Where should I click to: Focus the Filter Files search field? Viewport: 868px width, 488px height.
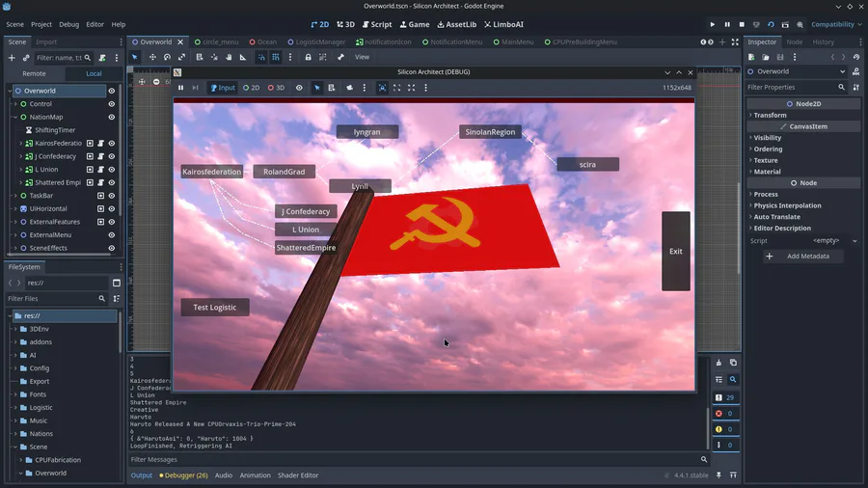(57, 299)
